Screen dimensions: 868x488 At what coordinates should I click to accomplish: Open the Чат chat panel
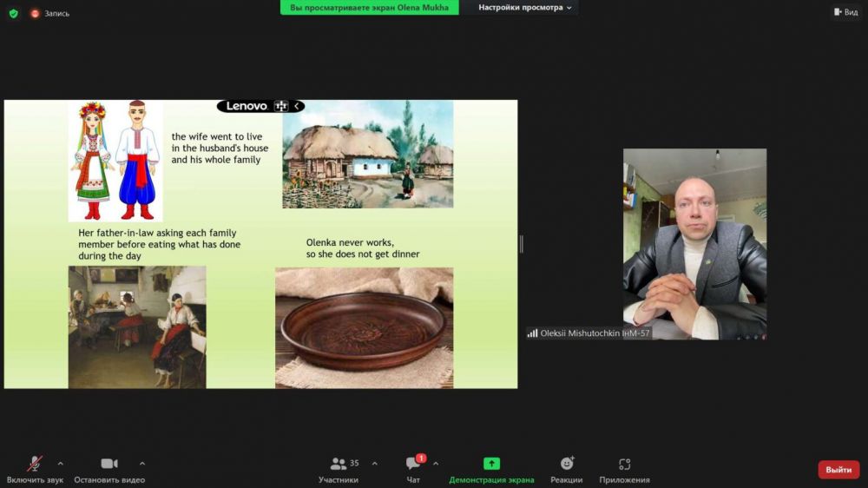click(x=413, y=469)
